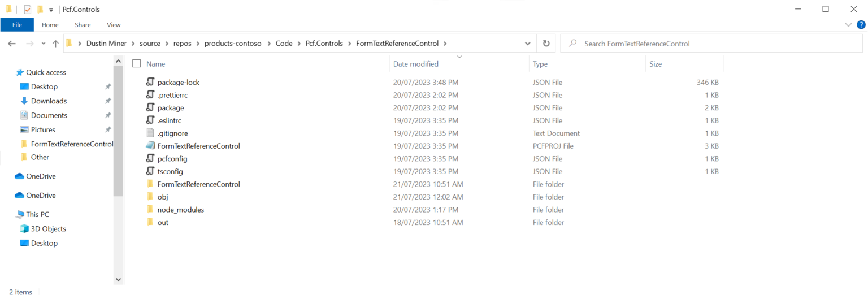This screenshot has width=868, height=299.
Task: Click the FormTextReferenceControl PCFPROJ file icon
Action: click(x=150, y=146)
